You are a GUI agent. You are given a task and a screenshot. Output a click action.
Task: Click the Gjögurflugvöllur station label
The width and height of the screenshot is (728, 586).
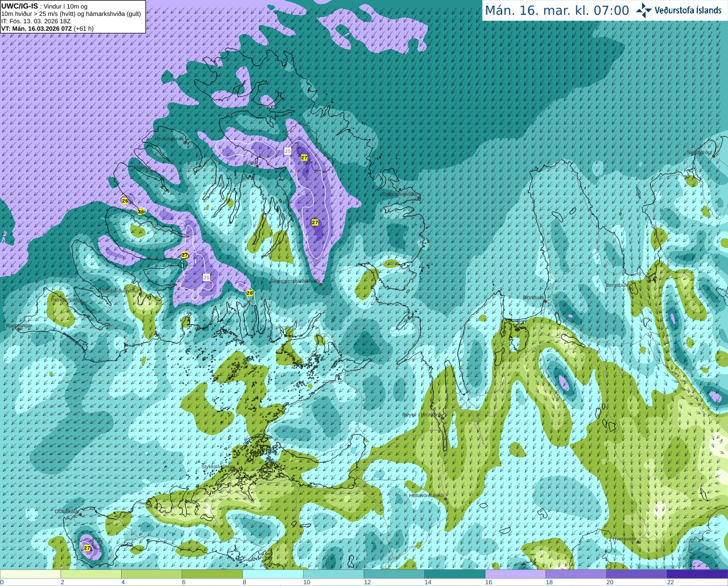[401, 193]
